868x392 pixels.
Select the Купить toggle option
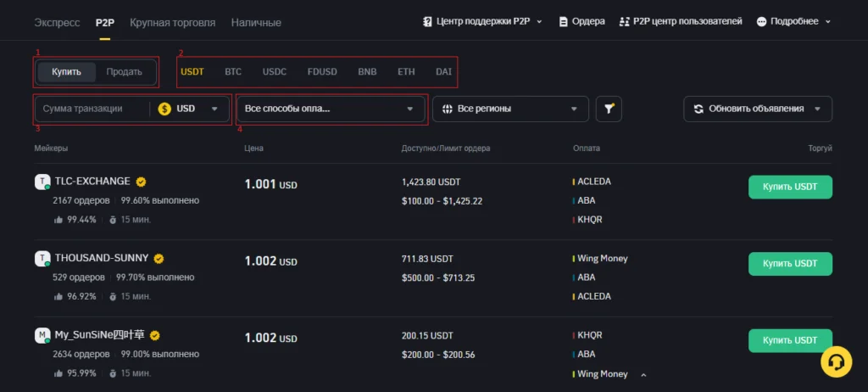pyautogui.click(x=66, y=72)
